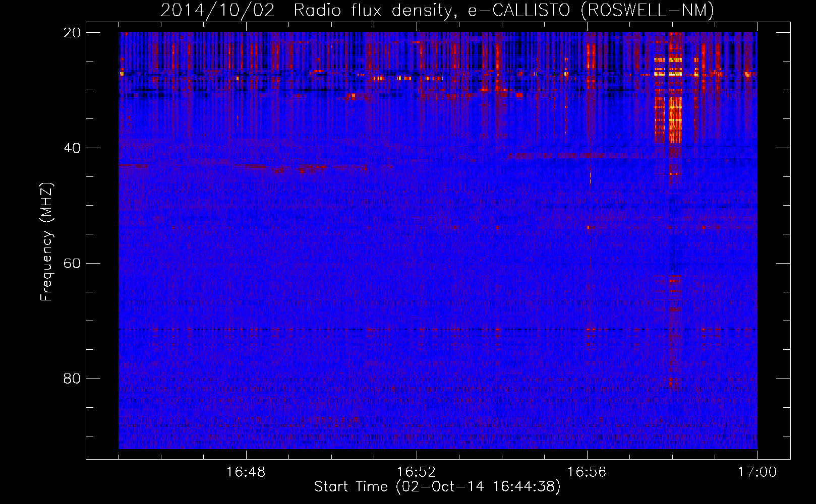Click the 80 frequency tick label

point(72,379)
